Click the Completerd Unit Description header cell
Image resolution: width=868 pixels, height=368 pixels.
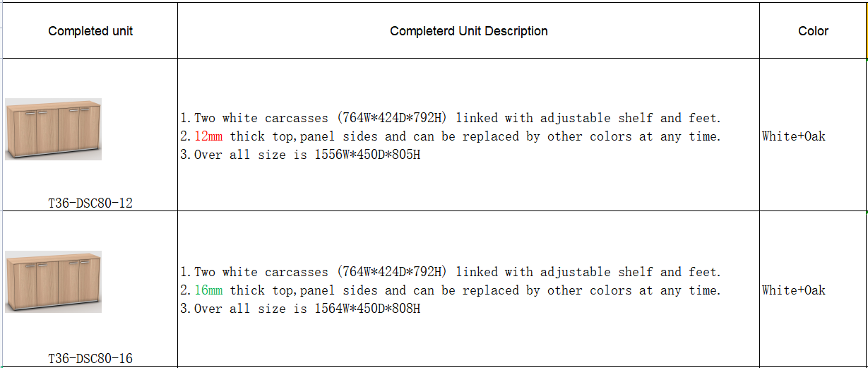click(x=468, y=30)
